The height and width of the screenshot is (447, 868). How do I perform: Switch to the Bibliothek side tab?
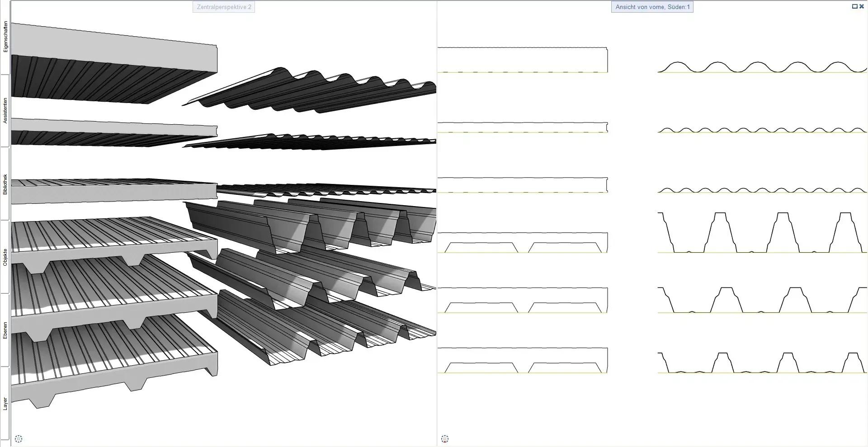pos(5,184)
